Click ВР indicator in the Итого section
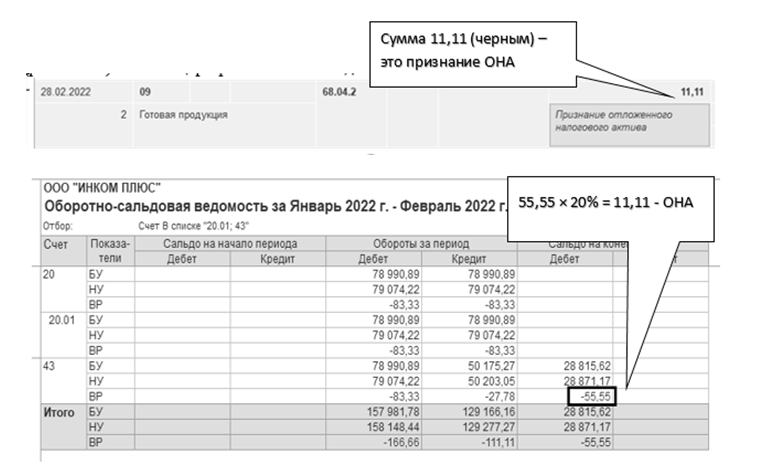This screenshot has height=471, width=757. tap(96, 442)
